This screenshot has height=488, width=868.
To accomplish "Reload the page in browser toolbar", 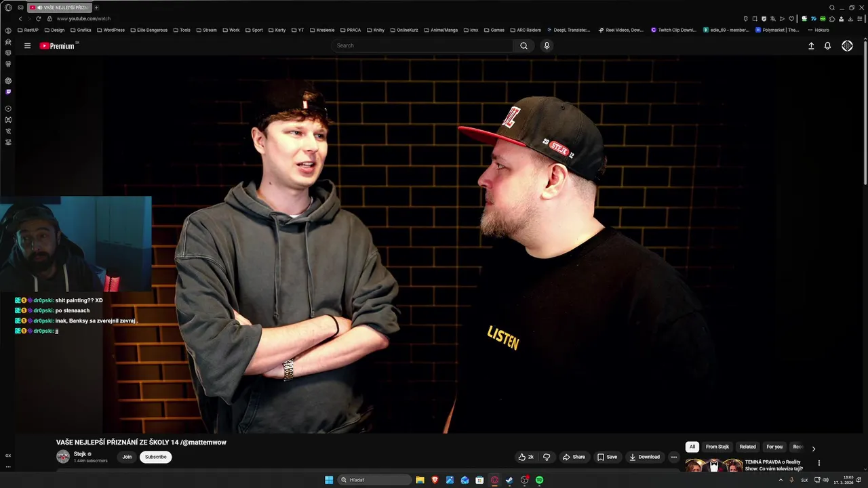I will click(x=38, y=18).
